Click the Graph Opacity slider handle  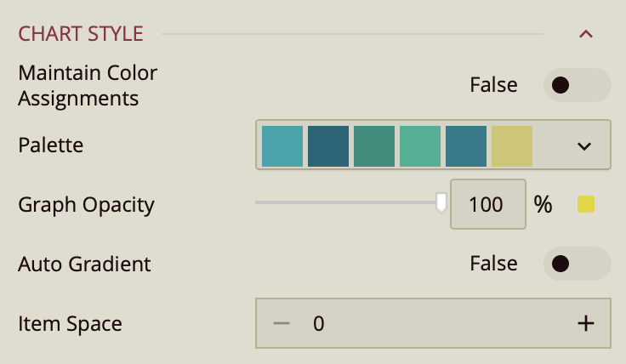(x=441, y=202)
